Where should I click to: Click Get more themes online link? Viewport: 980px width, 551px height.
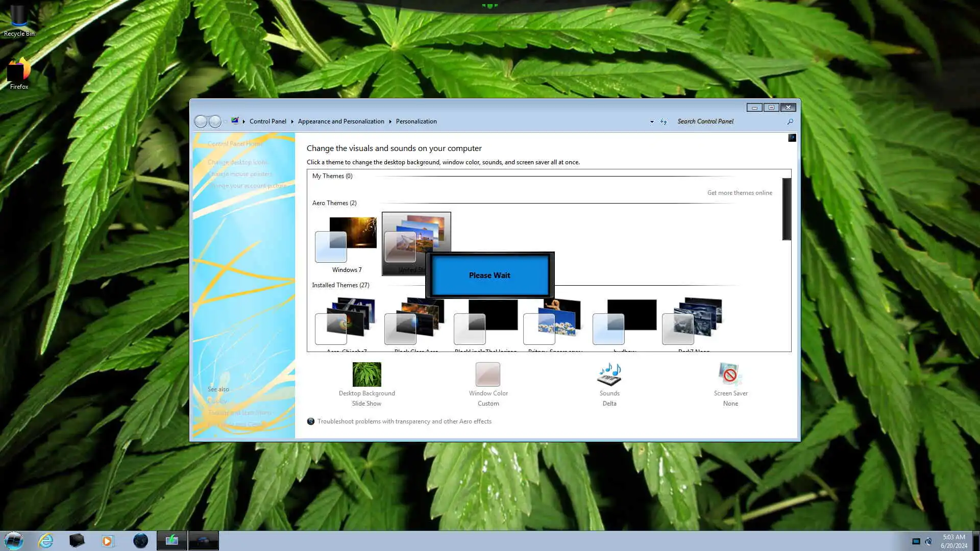click(x=739, y=193)
